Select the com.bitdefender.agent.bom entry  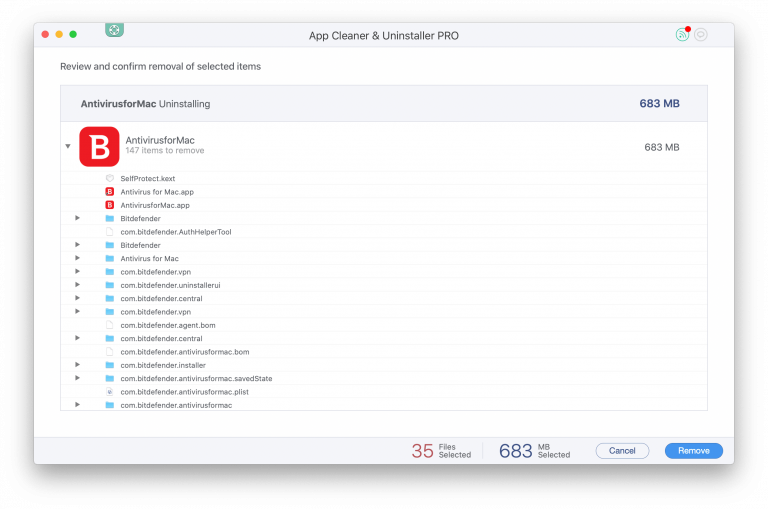[x=384, y=325]
